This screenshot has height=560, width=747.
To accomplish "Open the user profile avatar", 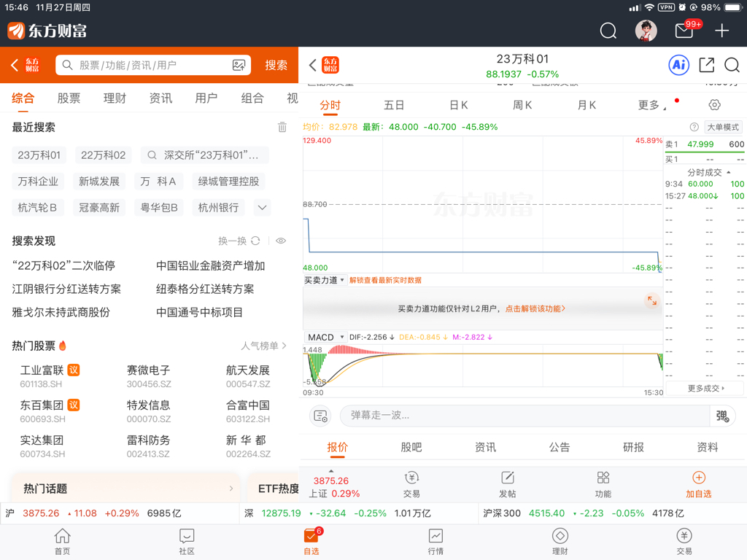I will point(646,31).
